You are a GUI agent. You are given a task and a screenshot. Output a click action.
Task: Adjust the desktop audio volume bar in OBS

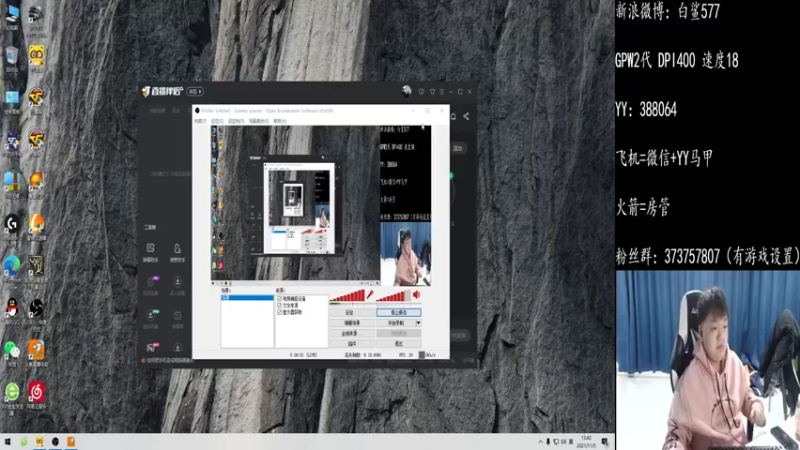click(x=393, y=296)
